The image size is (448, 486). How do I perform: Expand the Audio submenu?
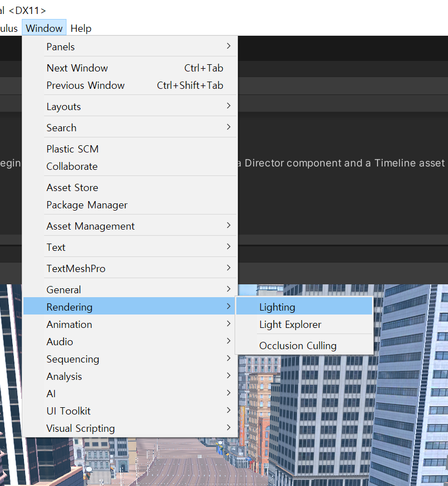[130, 341]
